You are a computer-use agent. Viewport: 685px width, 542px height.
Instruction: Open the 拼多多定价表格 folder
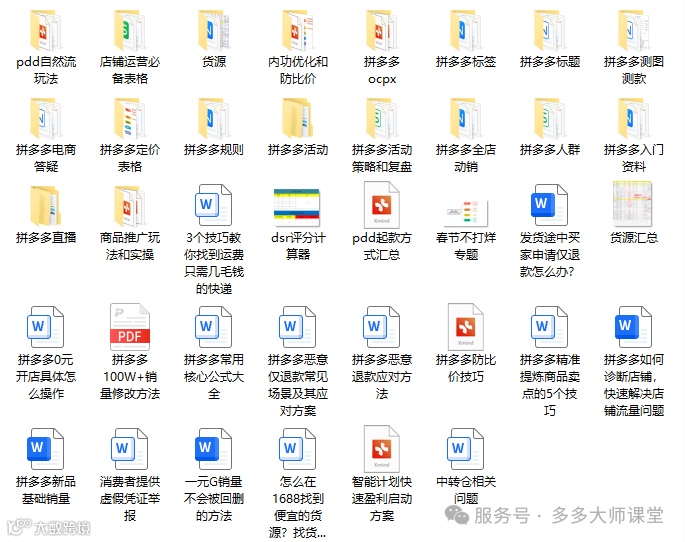pyautogui.click(x=130, y=119)
